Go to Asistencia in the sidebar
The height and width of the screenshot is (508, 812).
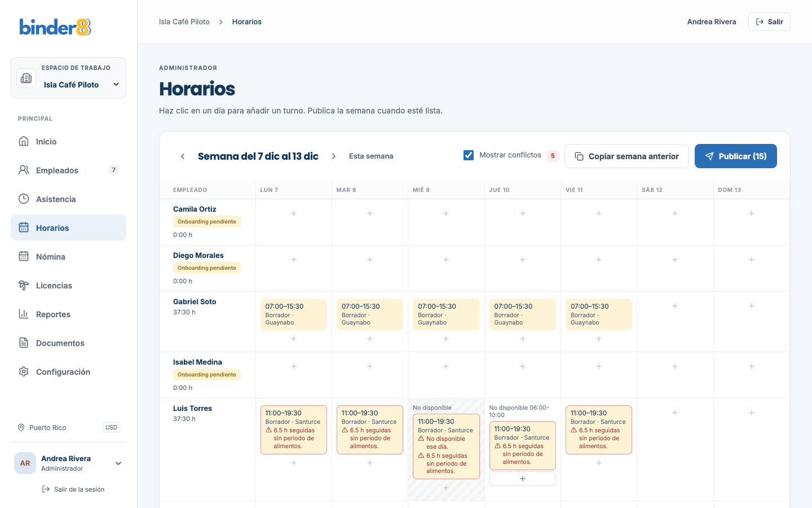[x=68, y=199]
